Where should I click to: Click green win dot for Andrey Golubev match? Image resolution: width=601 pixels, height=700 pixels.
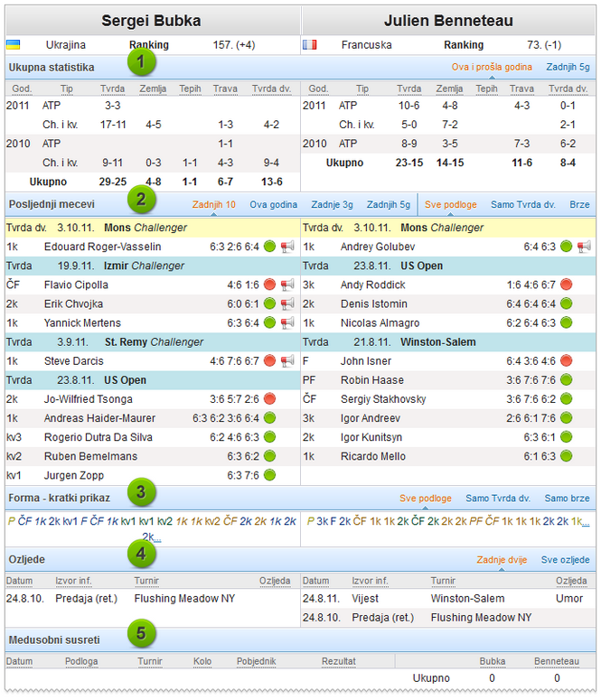[x=566, y=246]
